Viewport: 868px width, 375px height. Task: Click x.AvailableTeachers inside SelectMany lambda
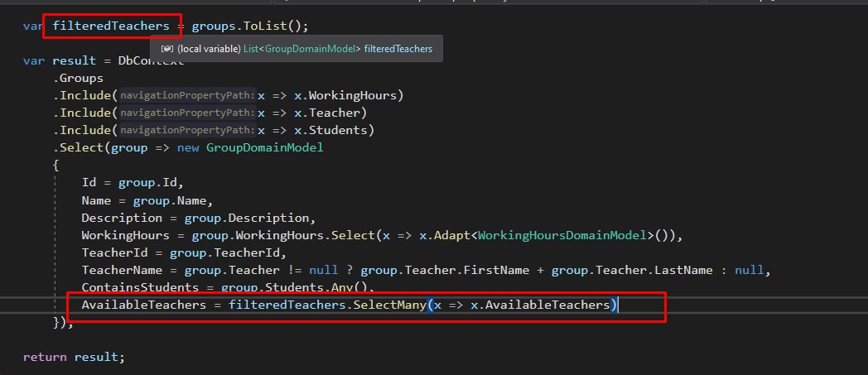[x=540, y=305]
